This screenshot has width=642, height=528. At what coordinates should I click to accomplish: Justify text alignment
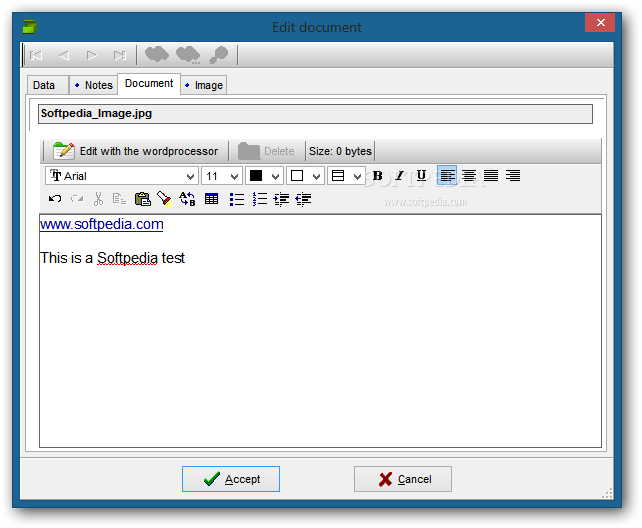tap(491, 176)
